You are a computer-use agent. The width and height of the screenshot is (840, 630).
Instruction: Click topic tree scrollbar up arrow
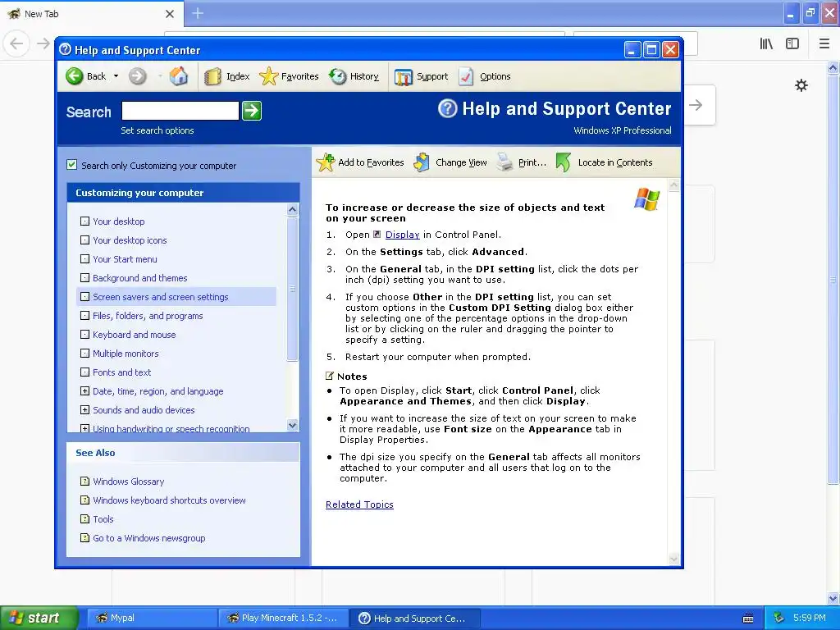(x=293, y=209)
